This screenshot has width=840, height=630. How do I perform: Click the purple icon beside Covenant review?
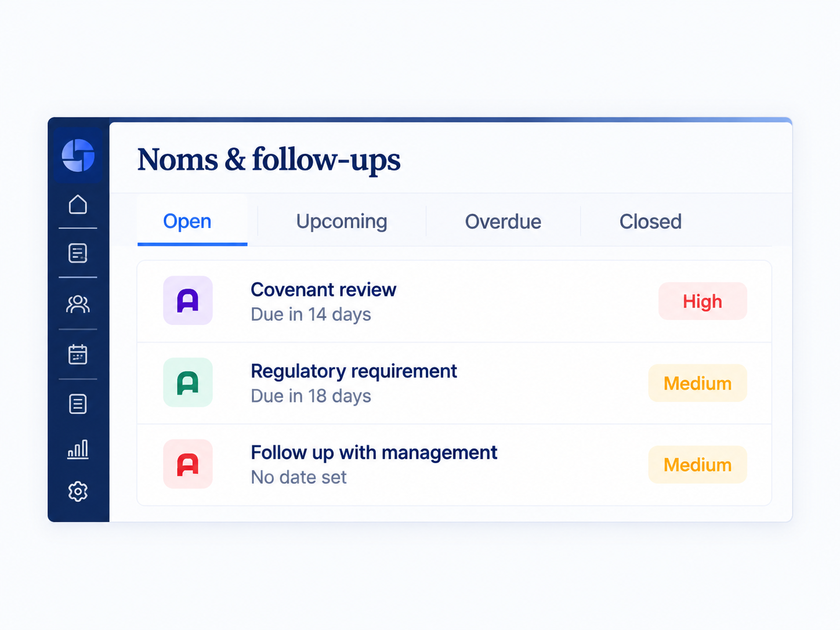click(188, 300)
